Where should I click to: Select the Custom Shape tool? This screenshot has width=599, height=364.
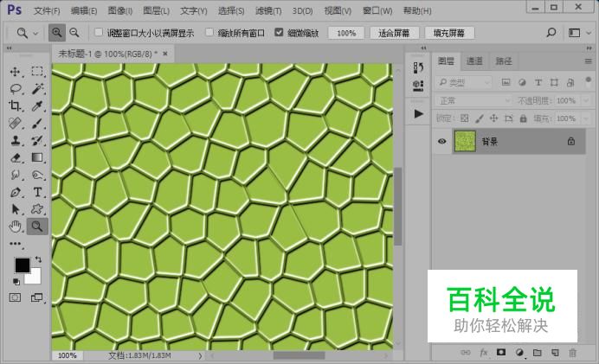point(37,209)
